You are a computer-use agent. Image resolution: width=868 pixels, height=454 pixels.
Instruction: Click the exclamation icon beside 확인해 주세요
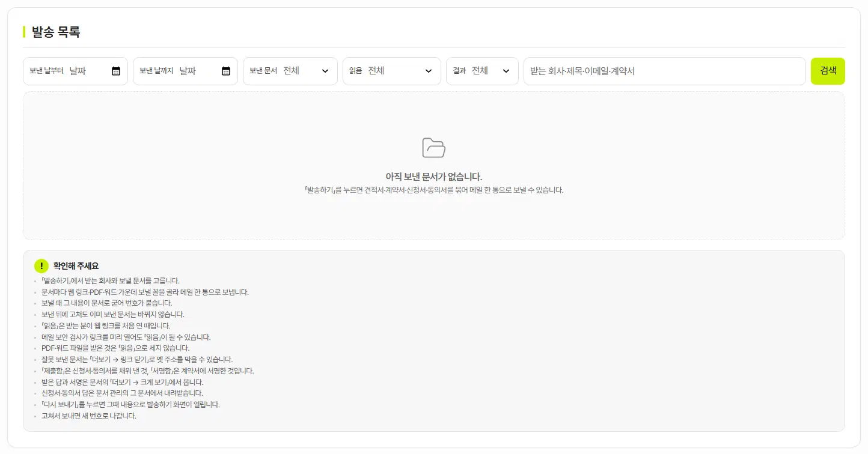(41, 265)
